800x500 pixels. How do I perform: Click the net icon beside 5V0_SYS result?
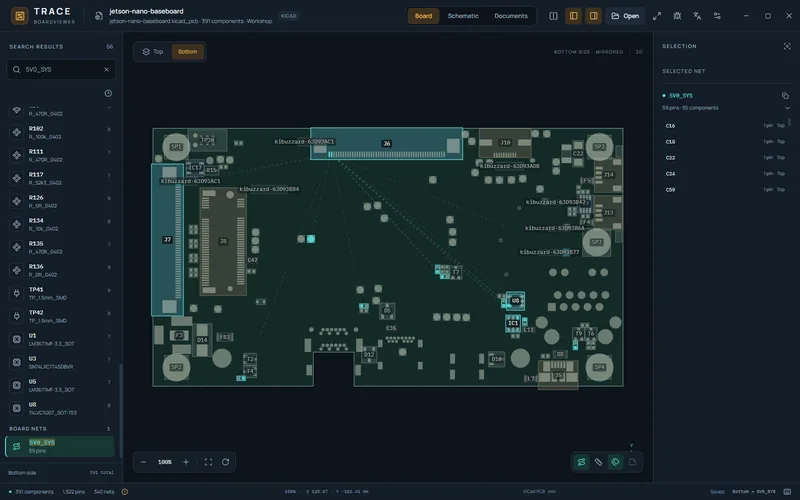pos(17,446)
